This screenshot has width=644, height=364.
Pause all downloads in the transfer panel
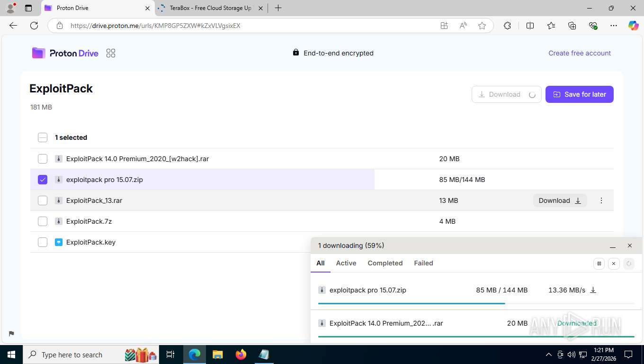599,264
